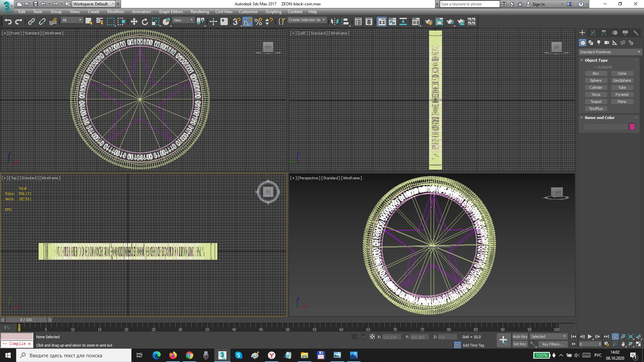Activate the Select and Rotate tool

[145, 22]
